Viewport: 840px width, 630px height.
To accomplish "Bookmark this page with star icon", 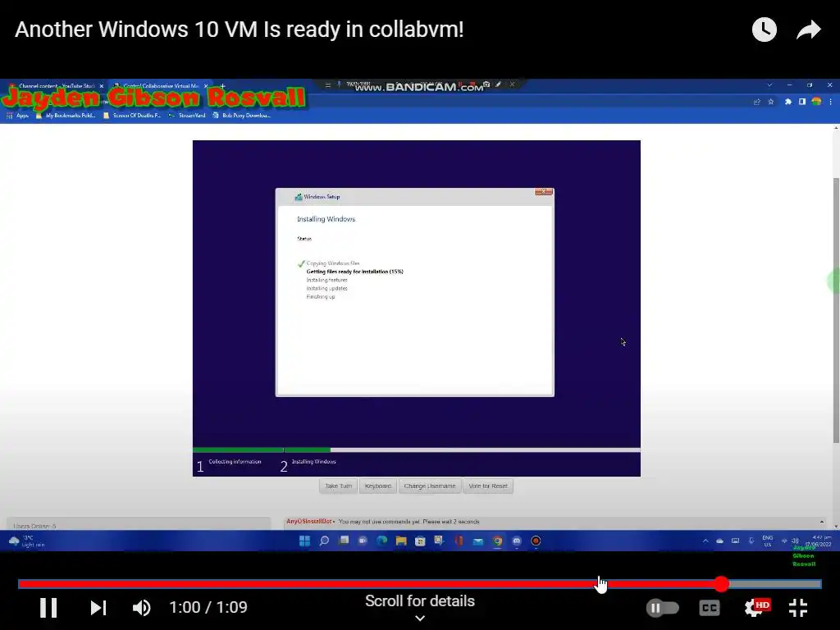I will [771, 102].
